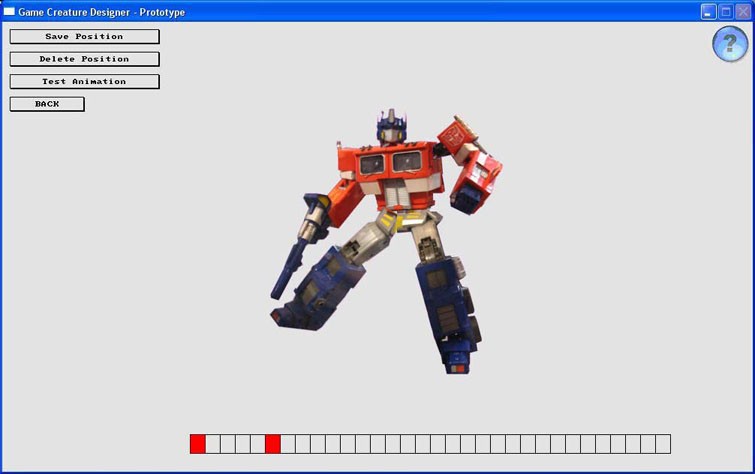The height and width of the screenshot is (474, 755).
Task: Click the robot's red chest windows
Action: pos(391,163)
